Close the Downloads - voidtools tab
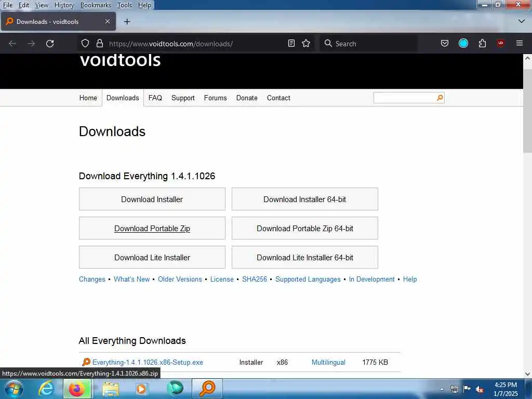 (107, 21)
